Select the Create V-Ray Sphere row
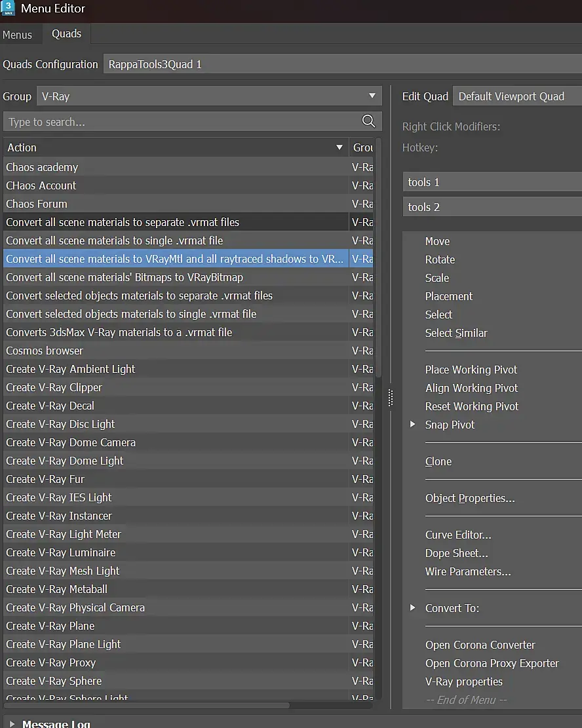The height and width of the screenshot is (728, 582). click(189, 681)
